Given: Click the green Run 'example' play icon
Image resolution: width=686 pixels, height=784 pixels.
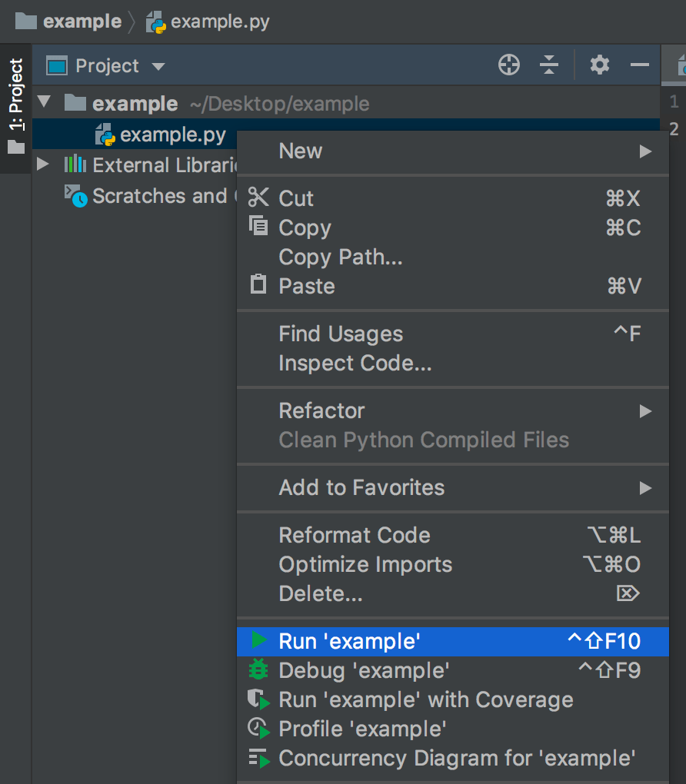Looking at the screenshot, I should pos(259,640).
